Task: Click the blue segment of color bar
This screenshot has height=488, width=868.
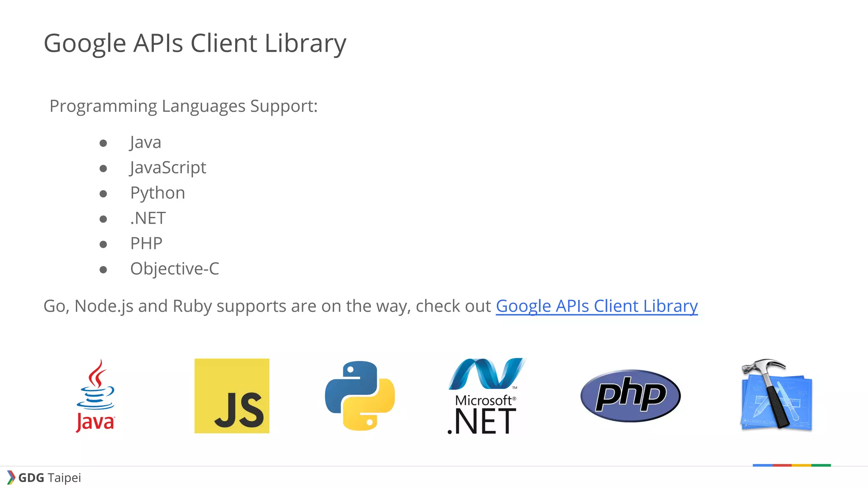Action: pos(762,465)
